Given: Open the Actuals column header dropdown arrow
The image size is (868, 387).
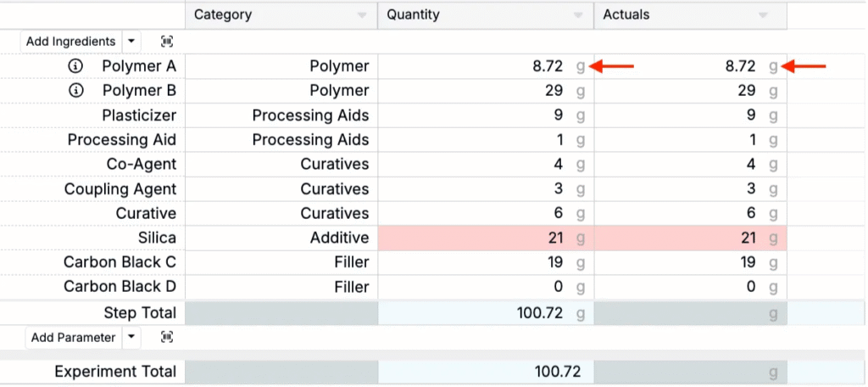Looking at the screenshot, I should click(x=763, y=15).
